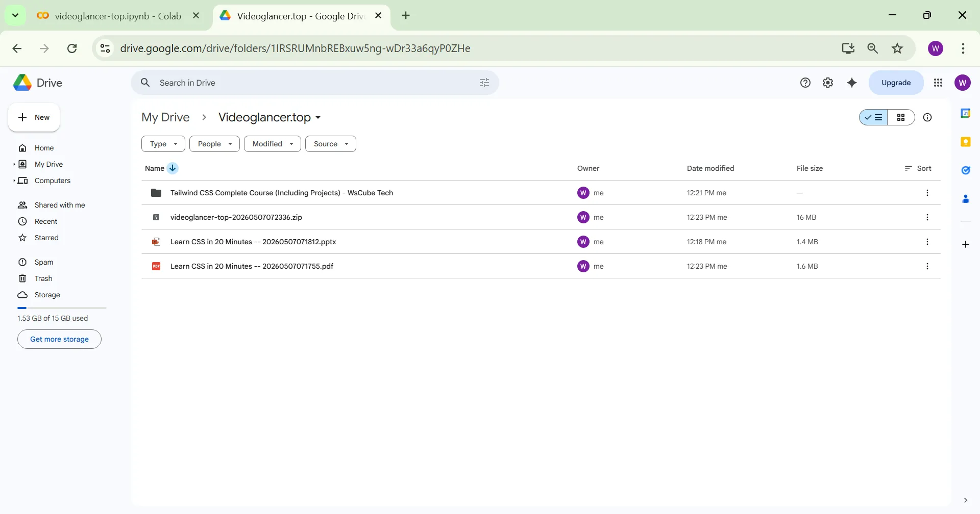980x514 pixels.
Task: Open Google Calendar side panel icon
Action: [966, 113]
